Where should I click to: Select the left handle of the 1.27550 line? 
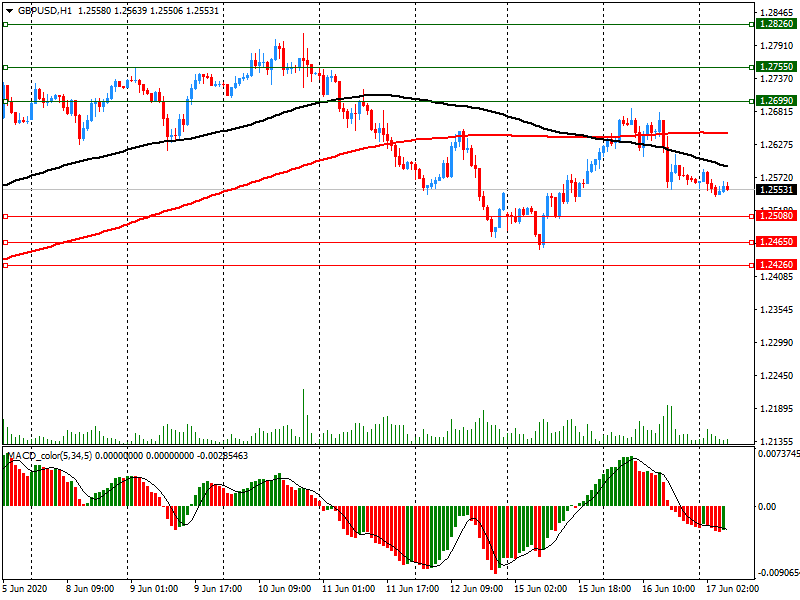(6, 68)
